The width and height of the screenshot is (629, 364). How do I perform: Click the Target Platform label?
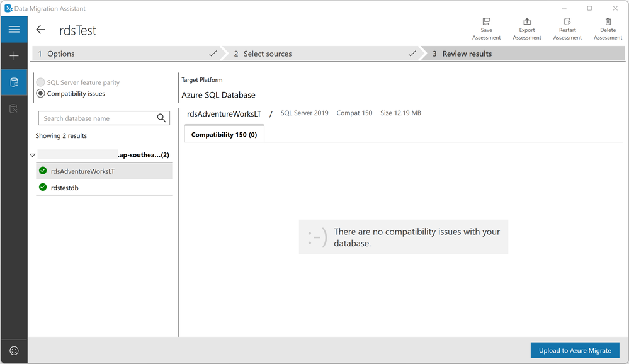[201, 80]
